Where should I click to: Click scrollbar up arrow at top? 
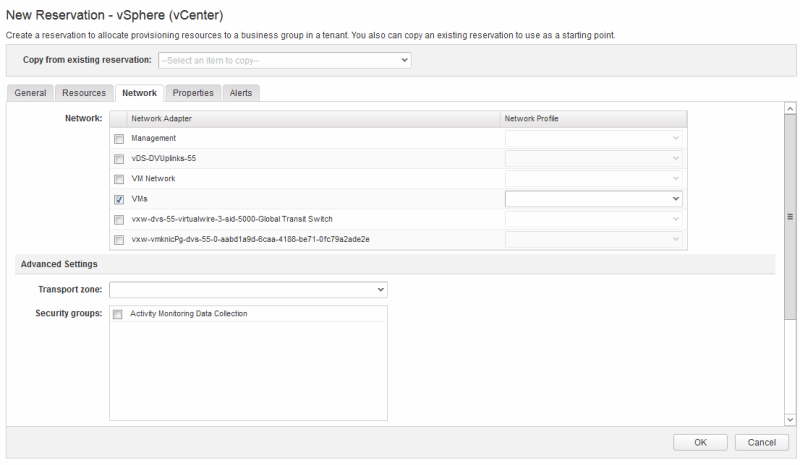click(x=790, y=107)
